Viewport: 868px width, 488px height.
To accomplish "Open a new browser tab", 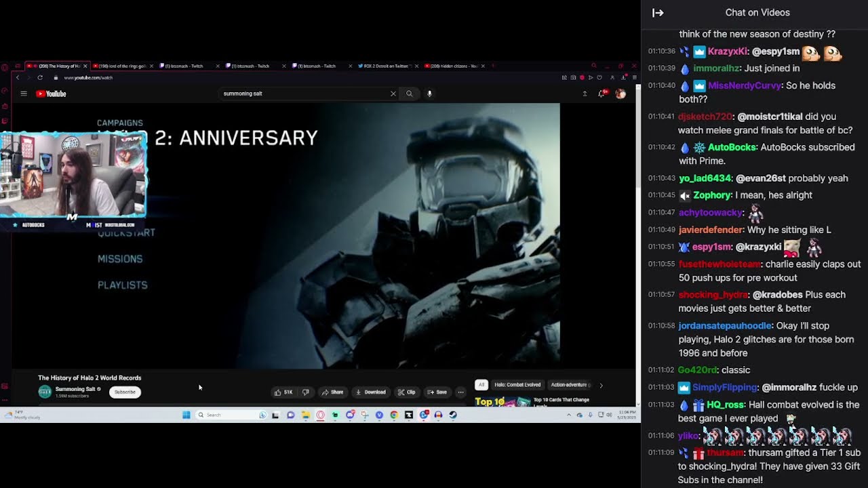I will (x=494, y=66).
